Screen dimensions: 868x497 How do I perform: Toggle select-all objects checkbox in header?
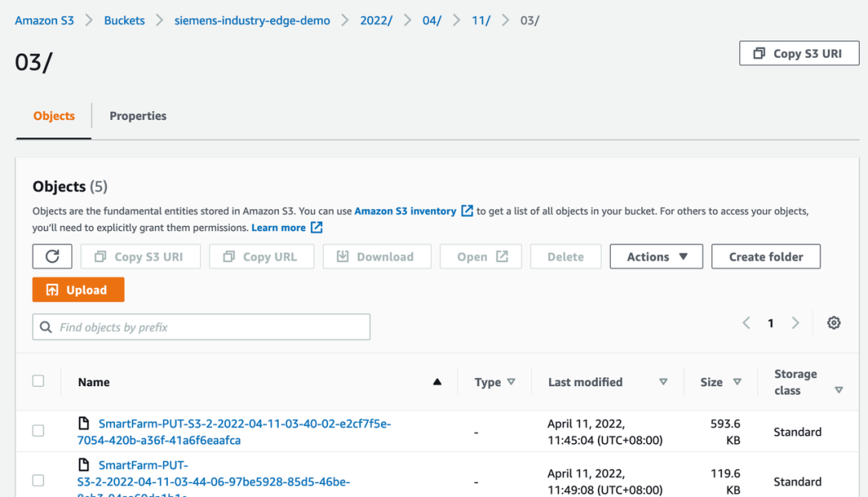(x=39, y=381)
